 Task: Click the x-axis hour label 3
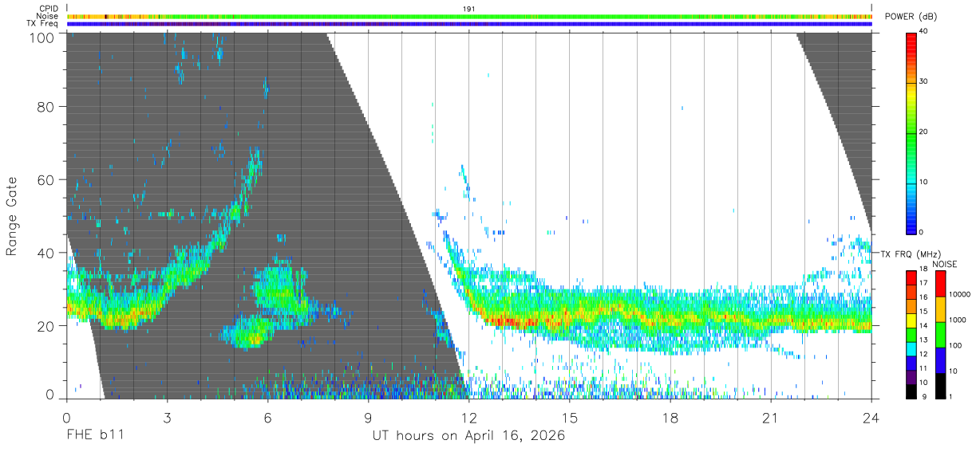point(167,417)
